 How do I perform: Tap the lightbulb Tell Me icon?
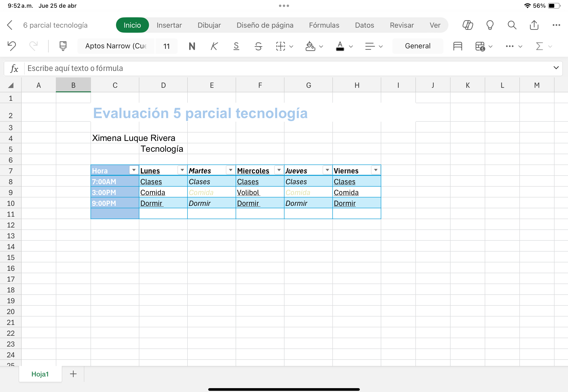[490, 25]
